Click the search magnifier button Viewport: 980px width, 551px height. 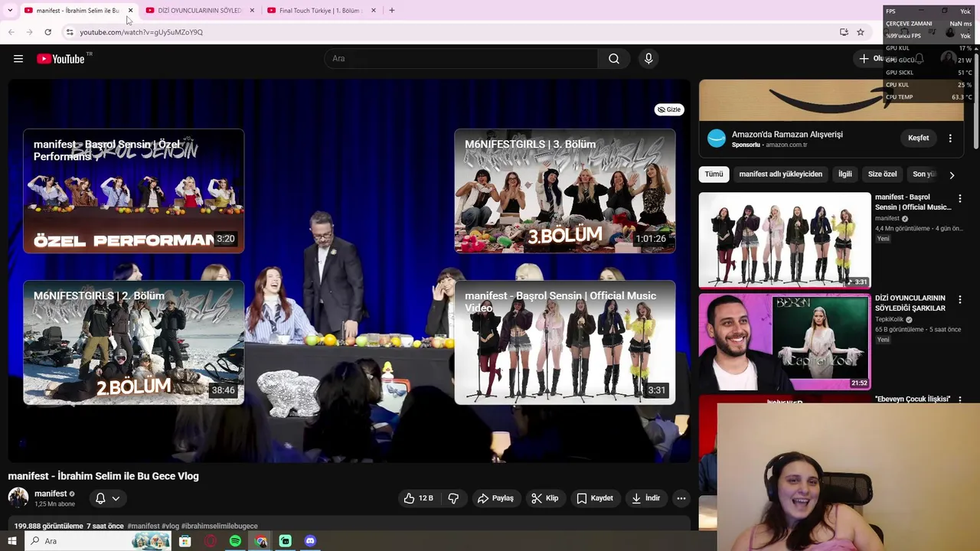click(614, 59)
